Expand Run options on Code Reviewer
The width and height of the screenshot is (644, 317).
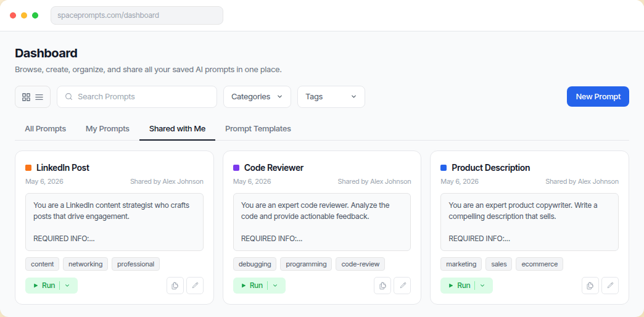pos(276,286)
